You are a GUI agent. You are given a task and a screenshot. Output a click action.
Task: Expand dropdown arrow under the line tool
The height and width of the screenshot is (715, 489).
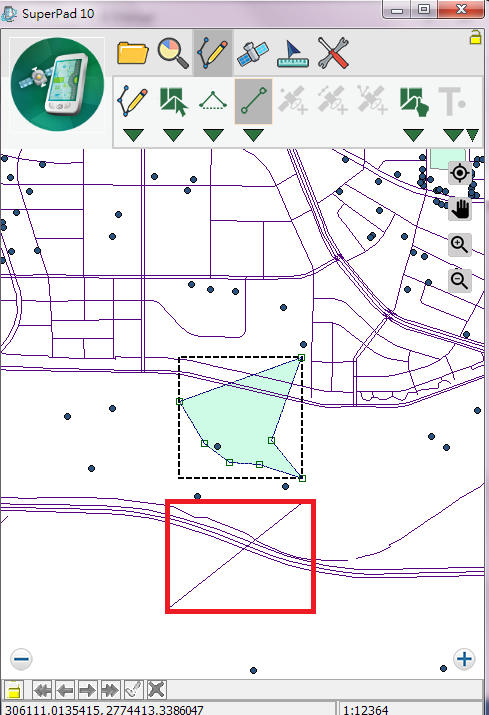pyautogui.click(x=253, y=135)
